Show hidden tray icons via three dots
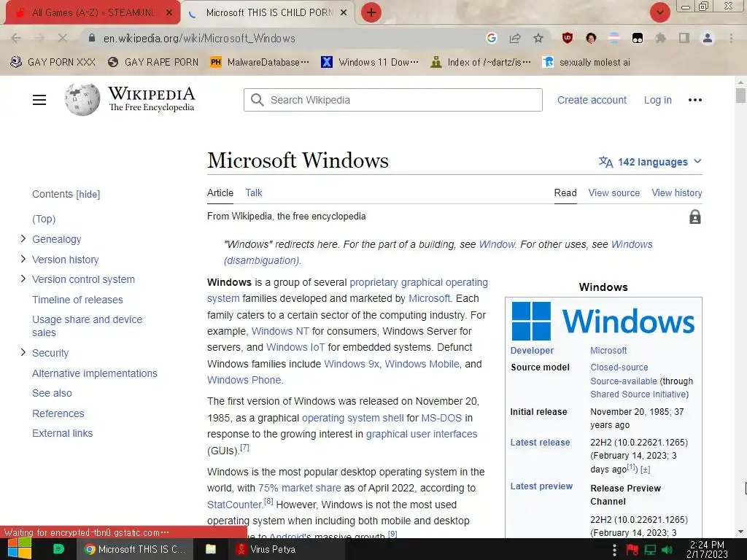 tap(614, 550)
